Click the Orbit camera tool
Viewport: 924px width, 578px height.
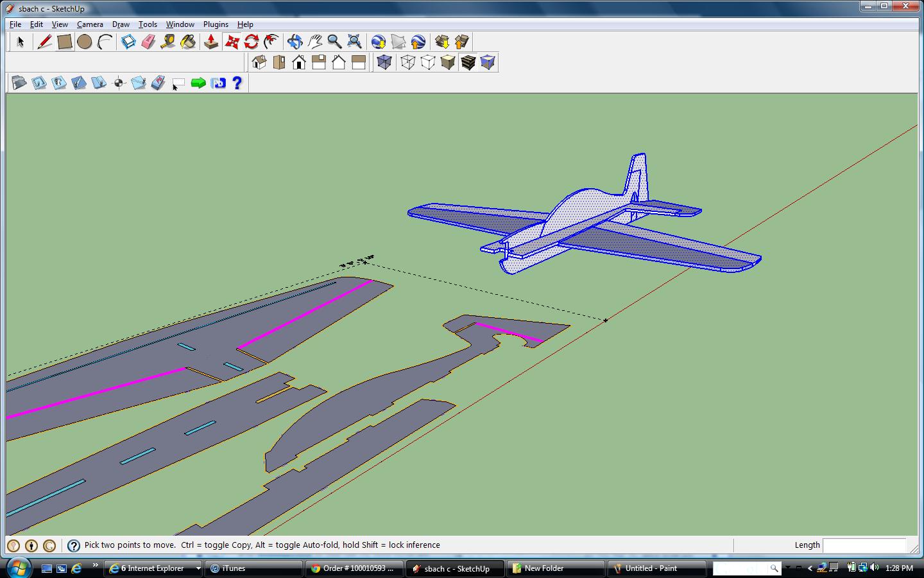pyautogui.click(x=295, y=42)
